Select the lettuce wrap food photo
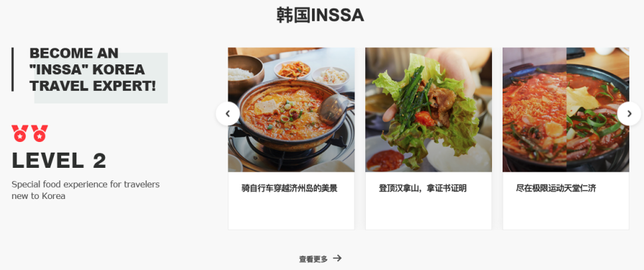 428,109
